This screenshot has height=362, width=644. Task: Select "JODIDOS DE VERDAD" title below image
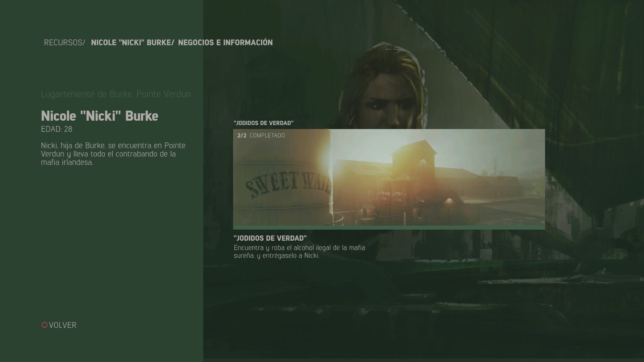coord(270,238)
